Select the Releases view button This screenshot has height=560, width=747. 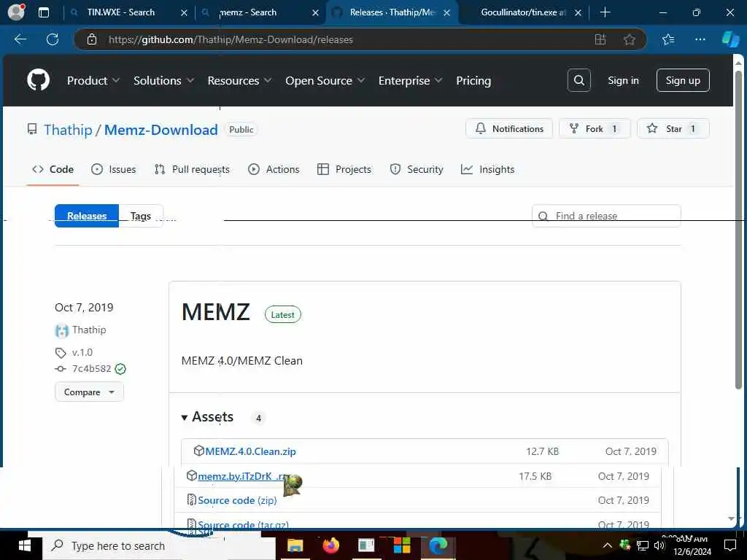tap(87, 216)
